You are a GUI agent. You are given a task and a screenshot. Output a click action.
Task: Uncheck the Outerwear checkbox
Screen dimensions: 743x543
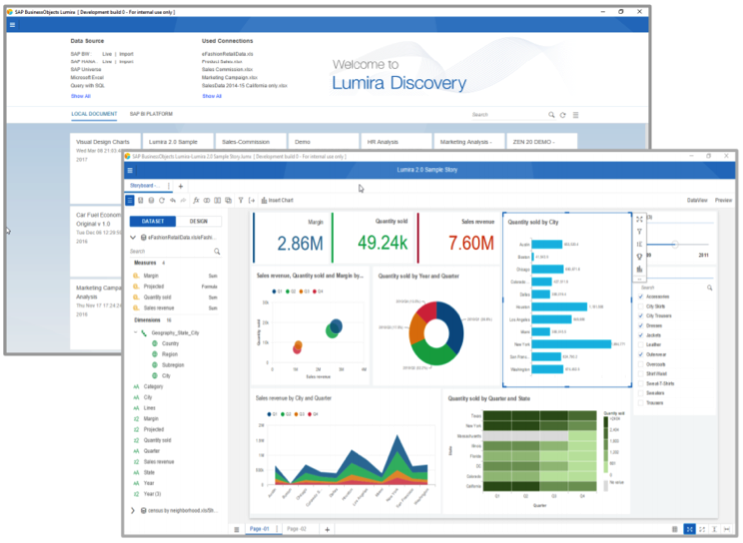641,354
